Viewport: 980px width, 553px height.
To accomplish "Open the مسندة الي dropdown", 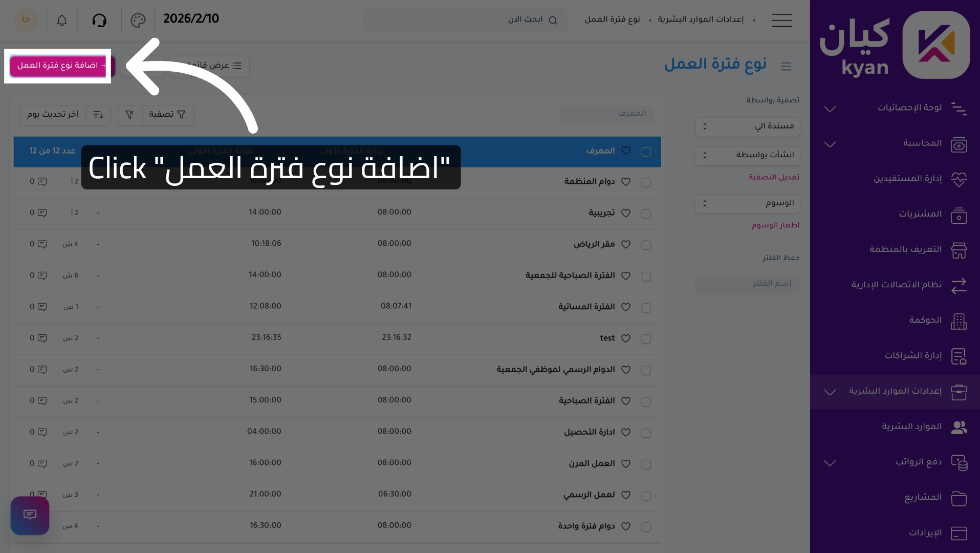I will point(747,127).
